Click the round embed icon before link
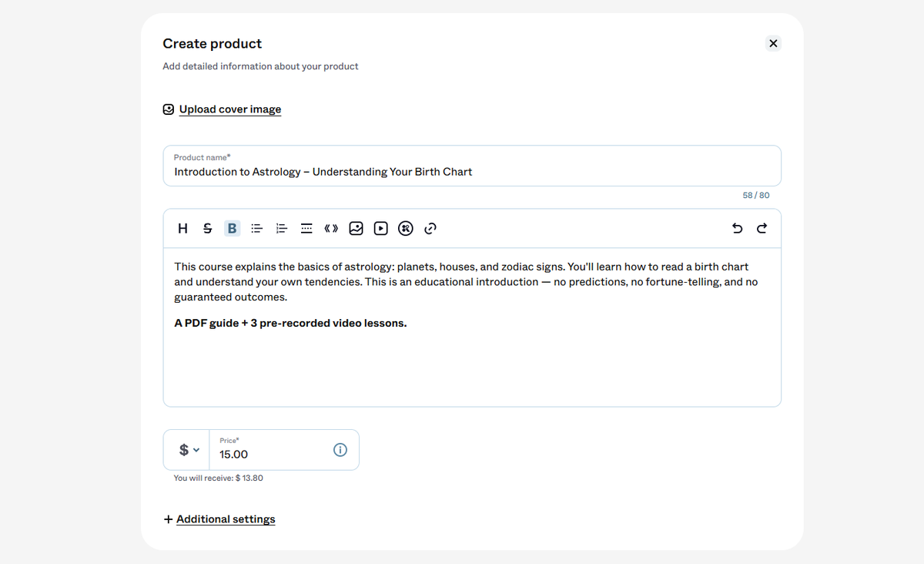Screen dimensions: 924x564 point(406,228)
